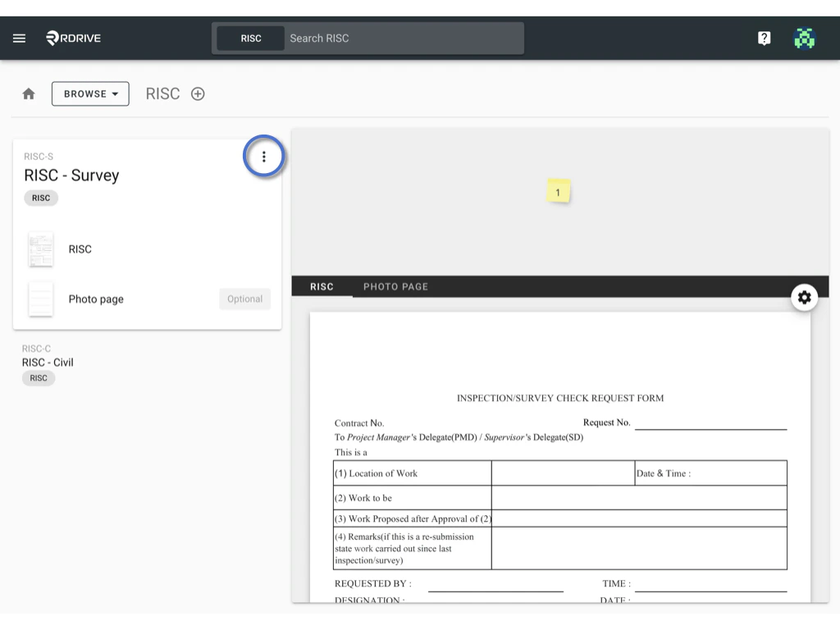Click RISC tag chip under RISC - Survey

click(x=41, y=198)
